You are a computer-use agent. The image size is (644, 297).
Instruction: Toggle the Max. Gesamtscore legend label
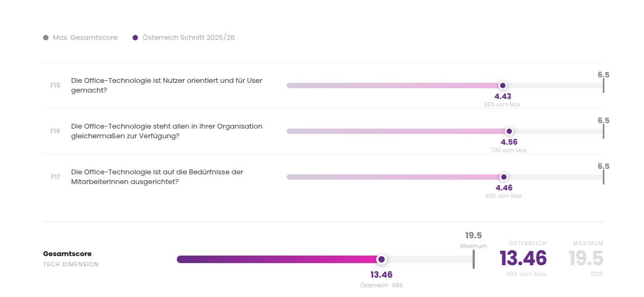pyautogui.click(x=85, y=38)
